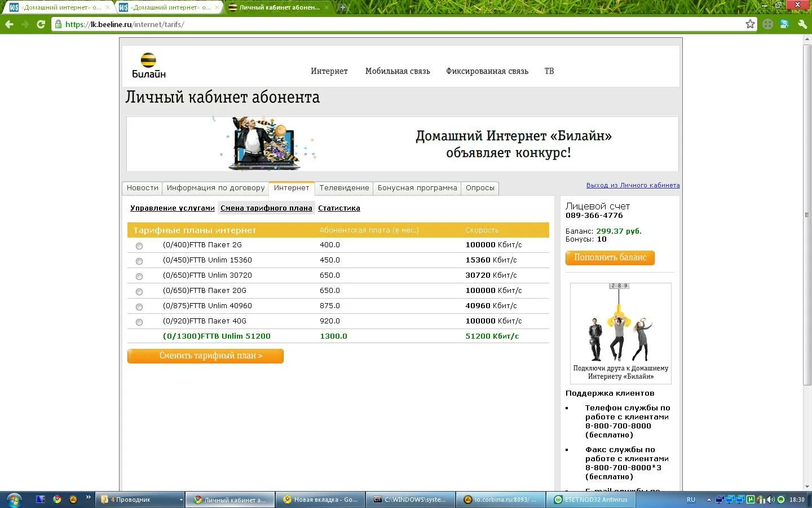Open the Управление услугами link
The height and width of the screenshot is (508, 812).
pos(173,208)
